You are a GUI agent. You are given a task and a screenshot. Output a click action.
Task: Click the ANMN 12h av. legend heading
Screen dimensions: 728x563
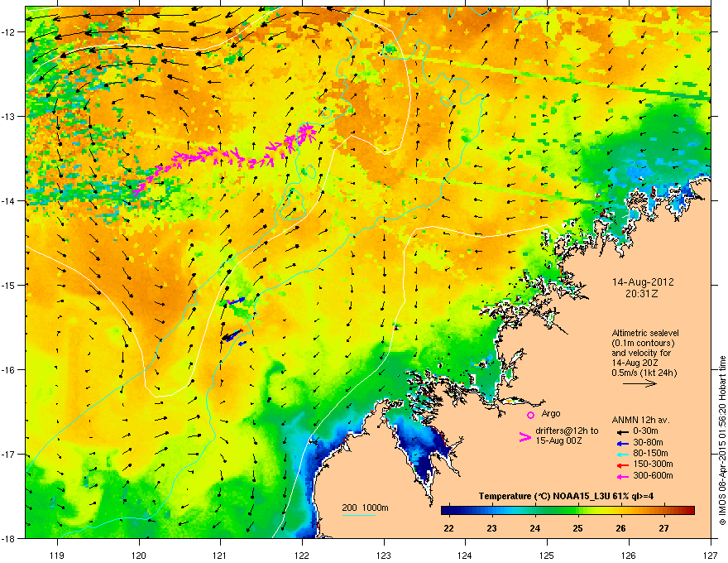click(x=640, y=421)
